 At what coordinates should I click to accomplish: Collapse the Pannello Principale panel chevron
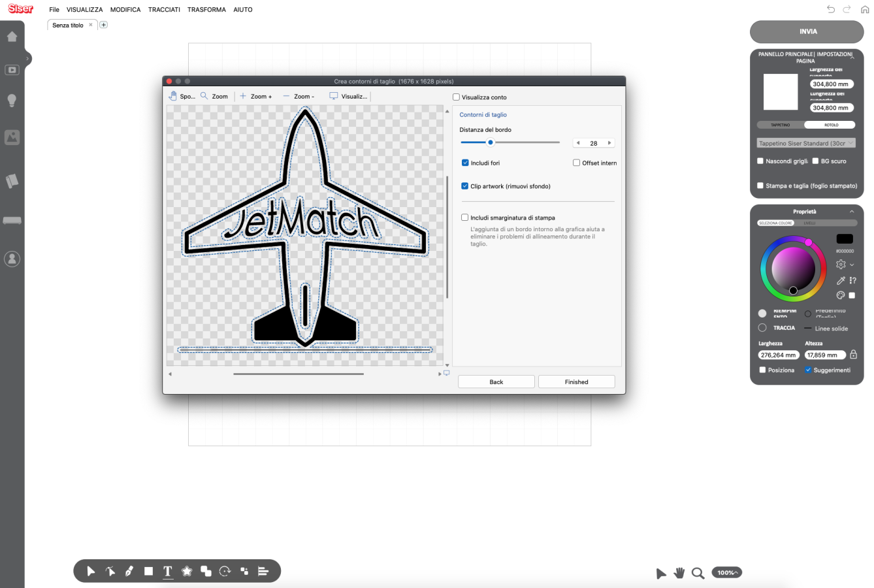(x=852, y=57)
